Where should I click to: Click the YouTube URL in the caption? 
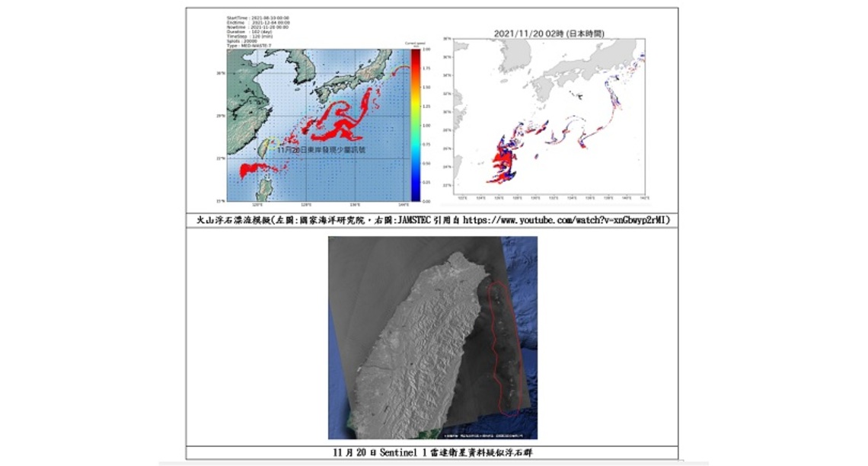click(566, 220)
